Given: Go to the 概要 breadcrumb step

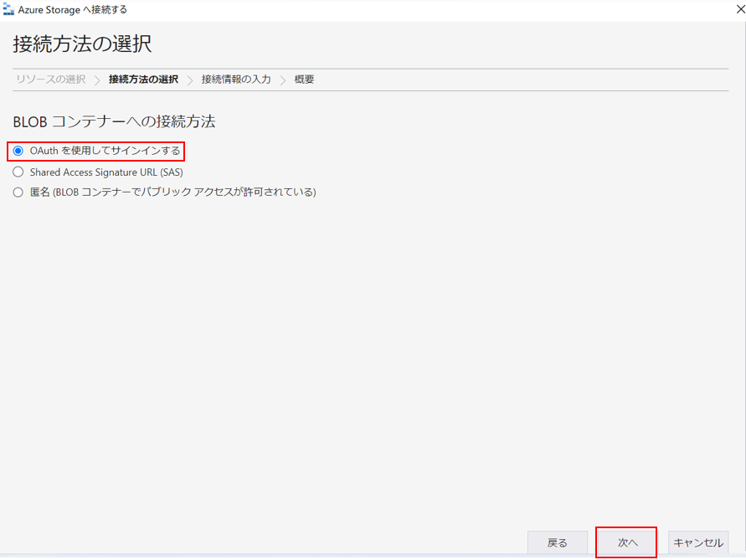Looking at the screenshot, I should (x=304, y=80).
